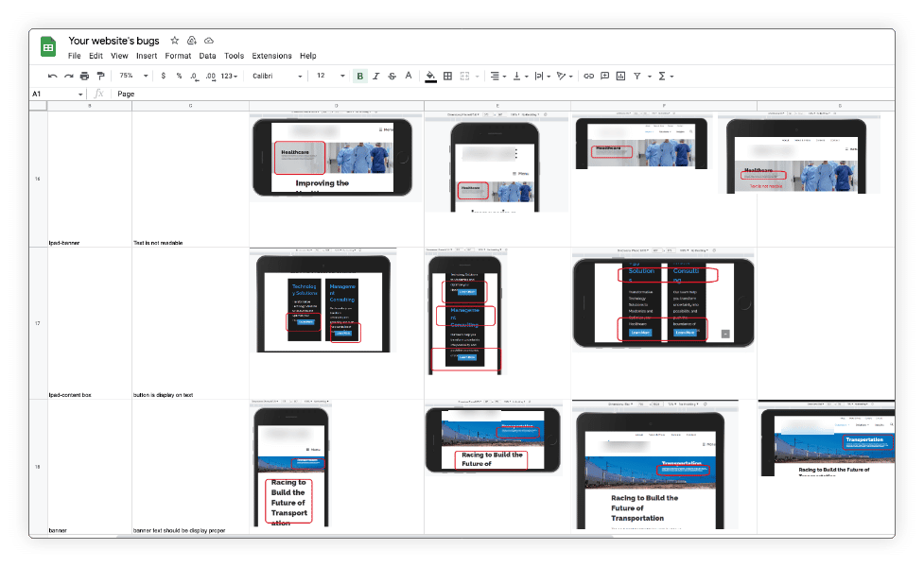The image size is (924, 567).
Task: Click the Insert link icon
Action: (588, 76)
